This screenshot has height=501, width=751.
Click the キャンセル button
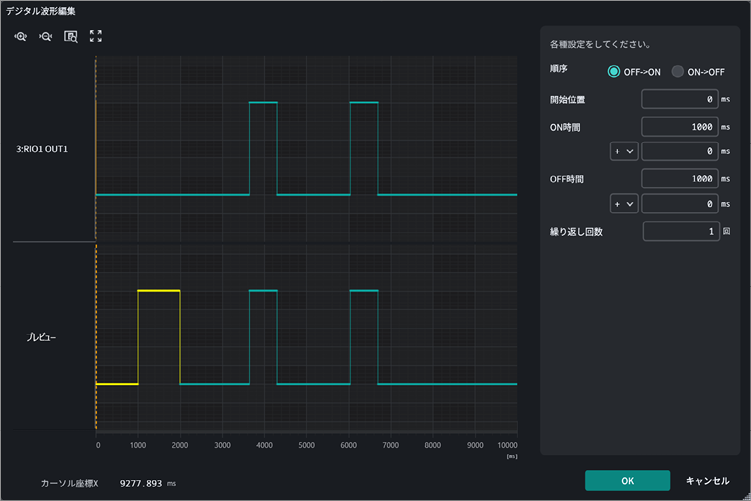[707, 480]
